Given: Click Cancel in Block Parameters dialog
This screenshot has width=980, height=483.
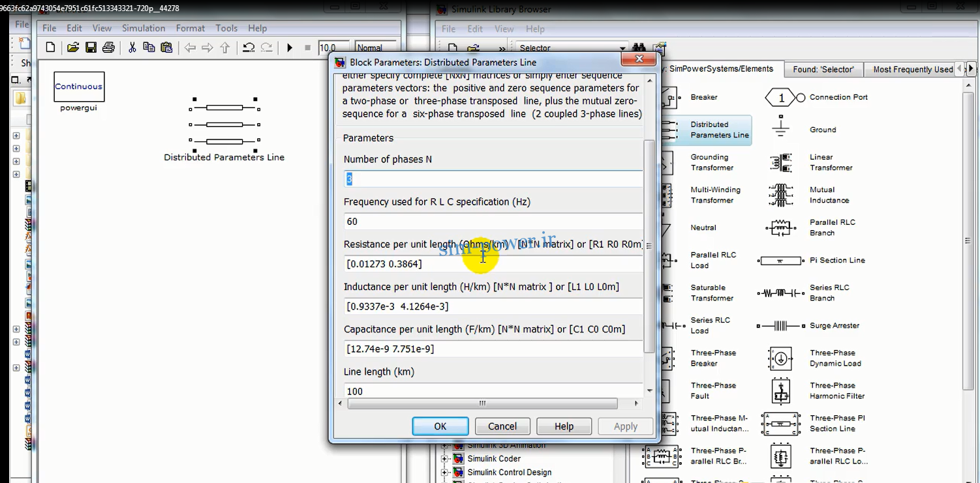Looking at the screenshot, I should (x=502, y=426).
